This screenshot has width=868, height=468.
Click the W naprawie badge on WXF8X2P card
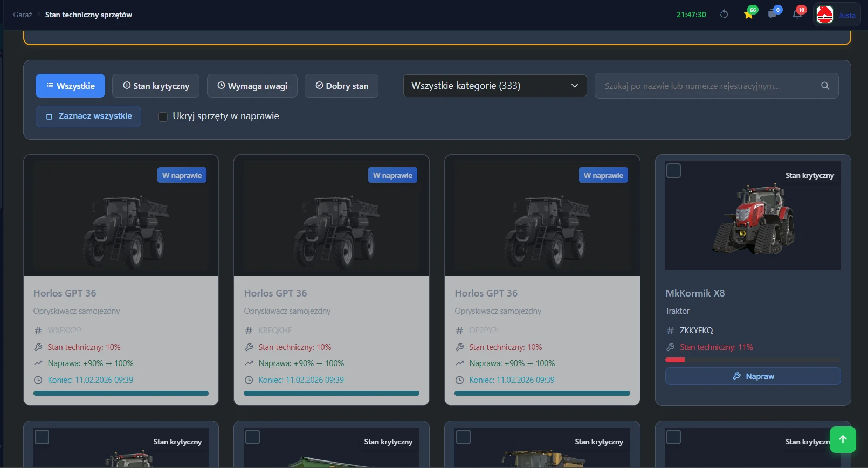pyautogui.click(x=182, y=175)
